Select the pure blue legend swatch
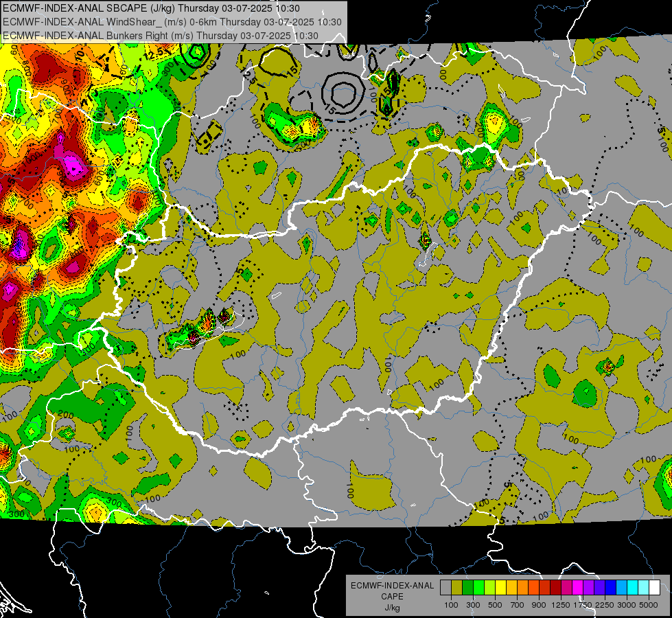This screenshot has width=672, height=618. pyautogui.click(x=611, y=587)
